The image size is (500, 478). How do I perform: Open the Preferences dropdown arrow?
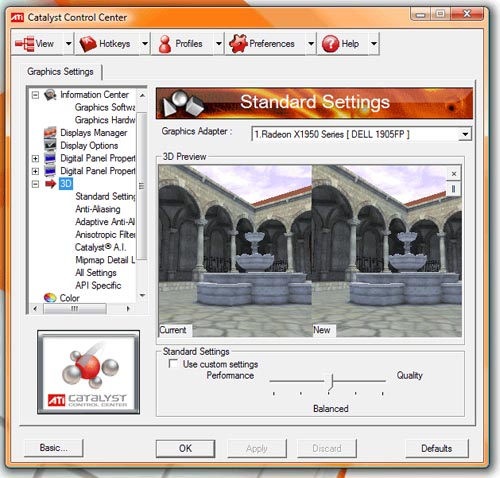pos(311,44)
